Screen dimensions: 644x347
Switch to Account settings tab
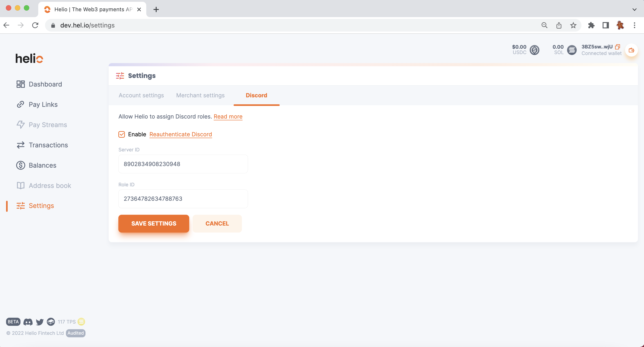(141, 95)
